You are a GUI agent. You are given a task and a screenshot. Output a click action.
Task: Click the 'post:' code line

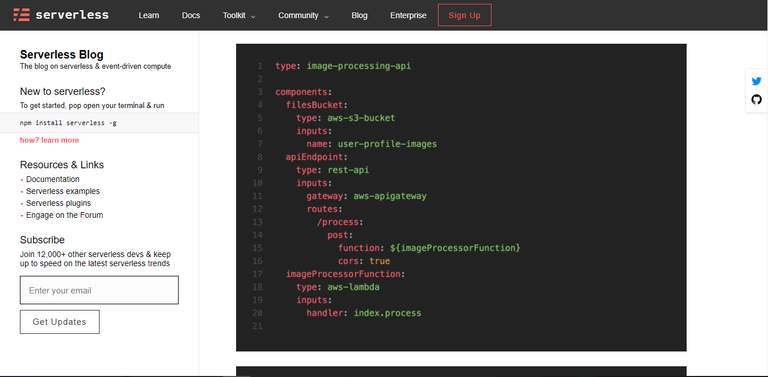coord(340,235)
